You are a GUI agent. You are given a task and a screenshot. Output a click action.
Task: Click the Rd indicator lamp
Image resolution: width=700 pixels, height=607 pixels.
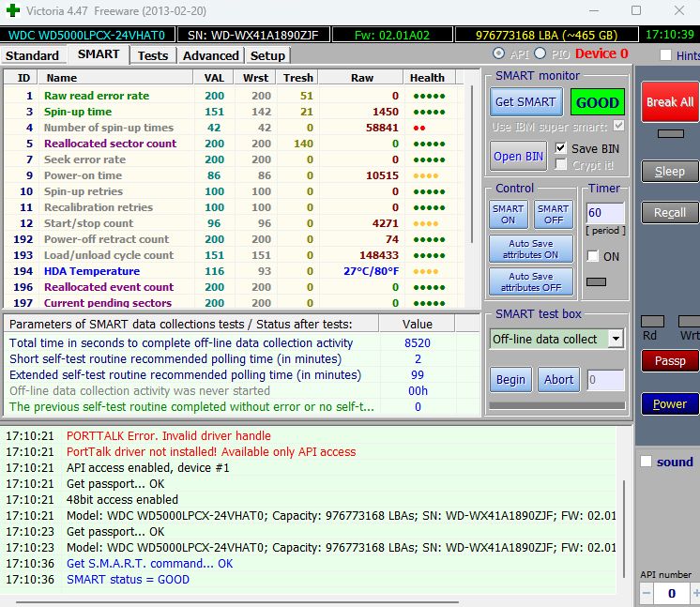pyautogui.click(x=652, y=322)
